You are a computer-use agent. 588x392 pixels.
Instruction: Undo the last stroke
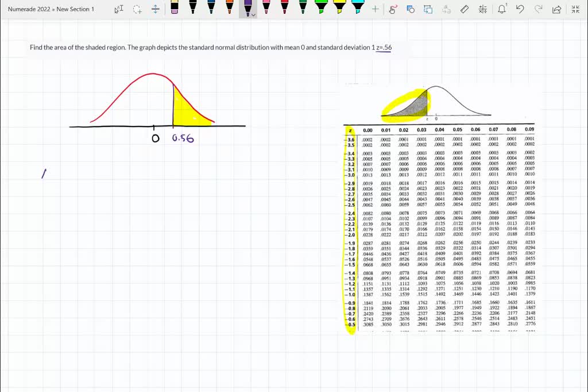coord(520,9)
